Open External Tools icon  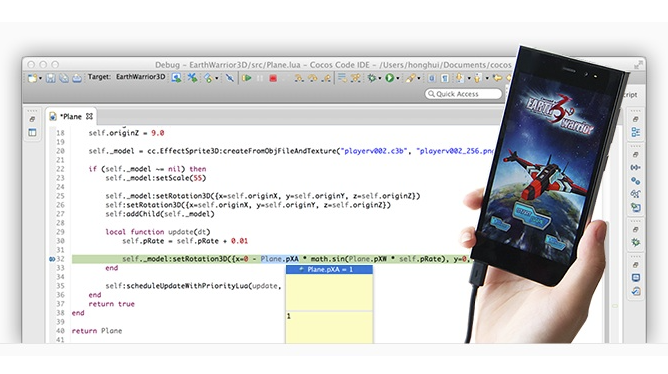[x=410, y=78]
